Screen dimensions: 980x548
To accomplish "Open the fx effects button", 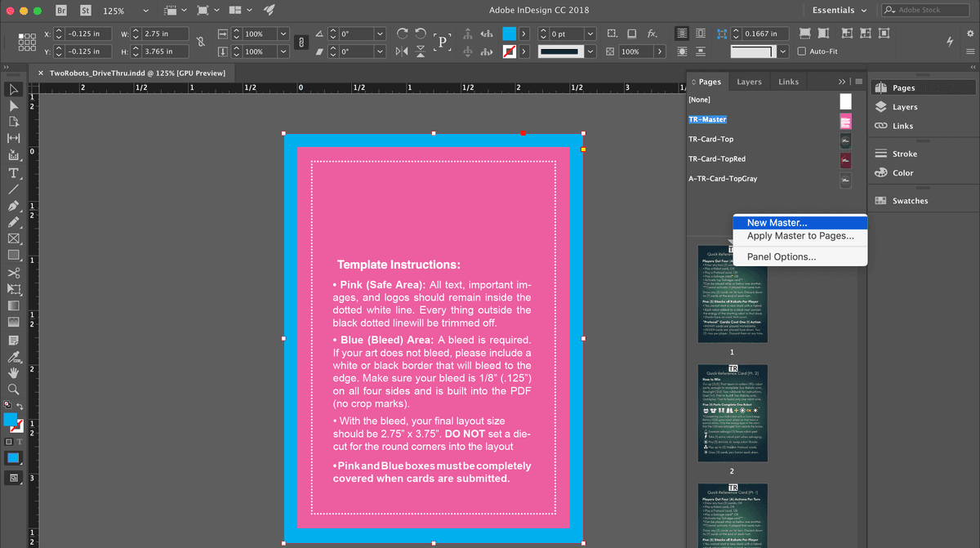I will (x=653, y=33).
